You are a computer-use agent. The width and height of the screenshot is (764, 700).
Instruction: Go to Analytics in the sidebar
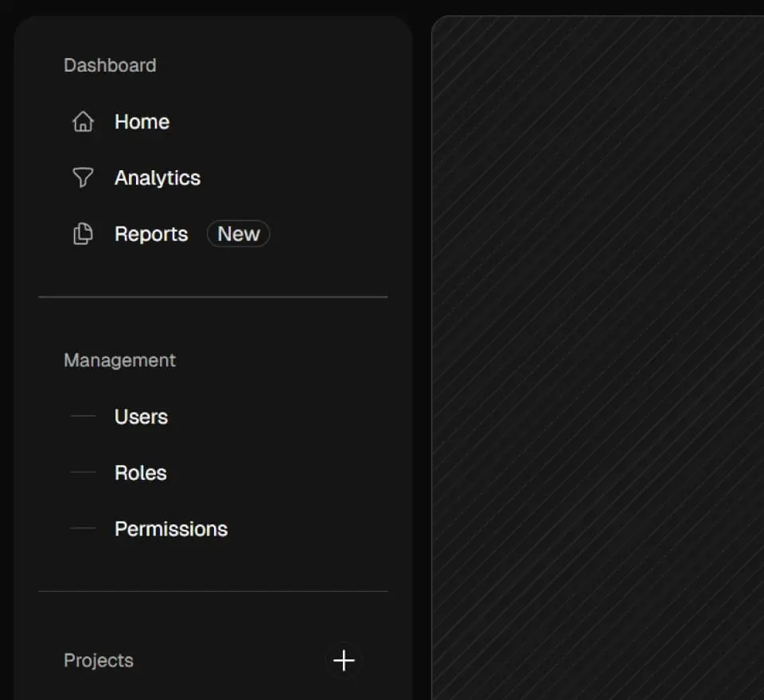[158, 177]
